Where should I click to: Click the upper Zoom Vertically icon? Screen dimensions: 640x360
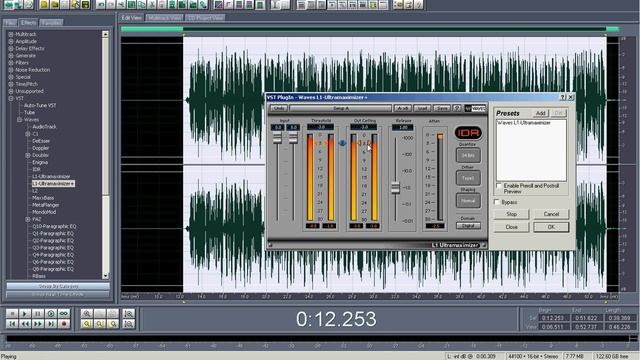pyautogui.click(x=129, y=313)
